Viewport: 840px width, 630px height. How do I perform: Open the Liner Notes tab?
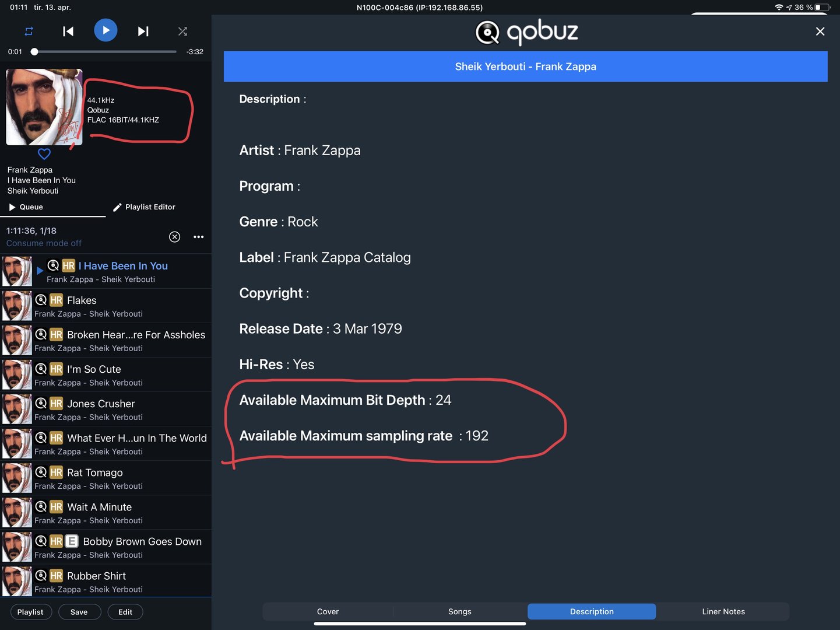point(723,611)
